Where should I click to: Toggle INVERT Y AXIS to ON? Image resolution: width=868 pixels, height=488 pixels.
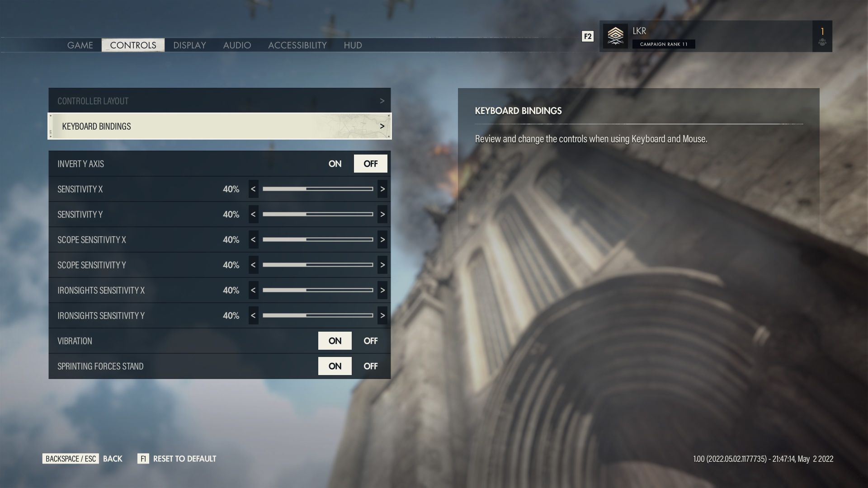335,163
